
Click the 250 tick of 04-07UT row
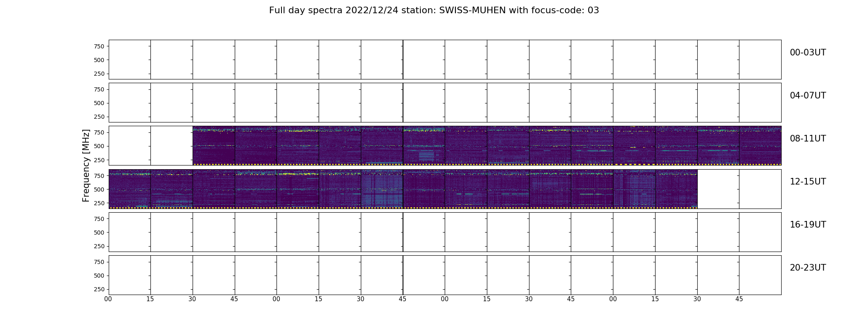(99, 117)
